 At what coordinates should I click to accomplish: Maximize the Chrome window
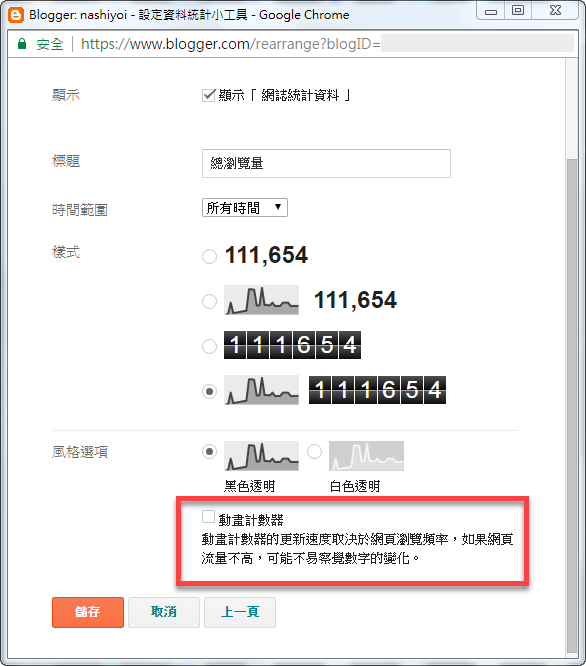tap(518, 10)
